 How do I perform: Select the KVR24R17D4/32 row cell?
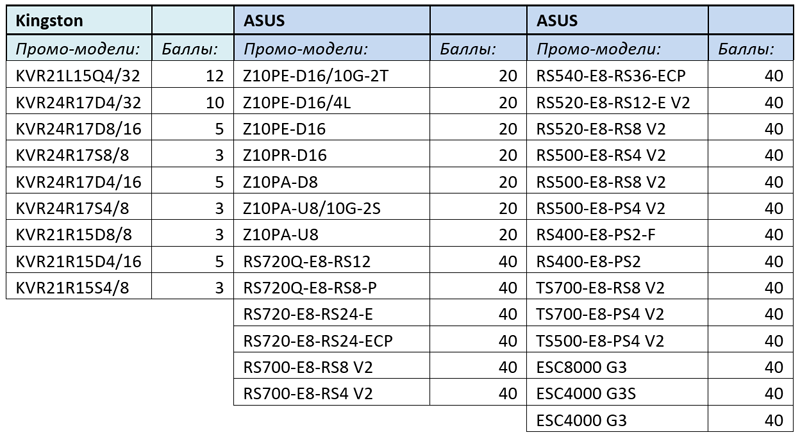point(79,101)
